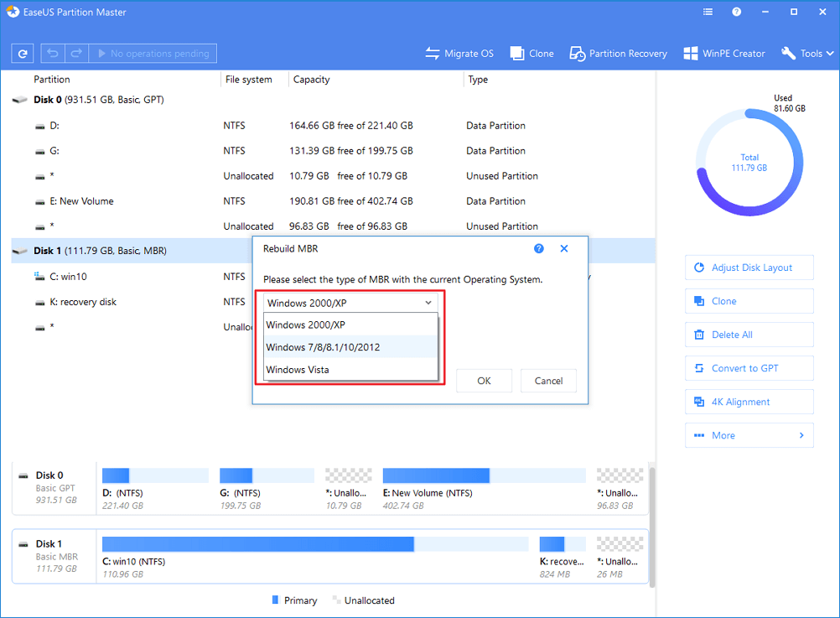Click the help icon in title bar

737,12
